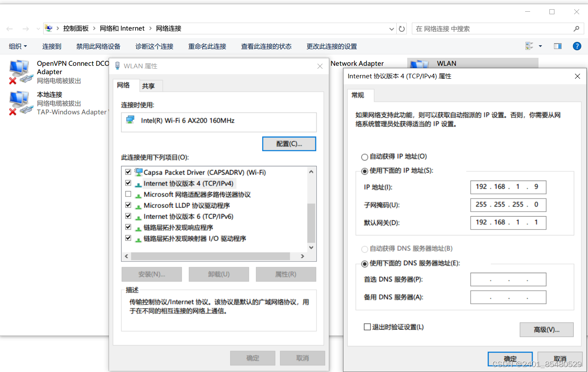Image resolution: width=588 pixels, height=372 pixels.
Task: Click the control panel icon in address bar
Action: [49, 28]
